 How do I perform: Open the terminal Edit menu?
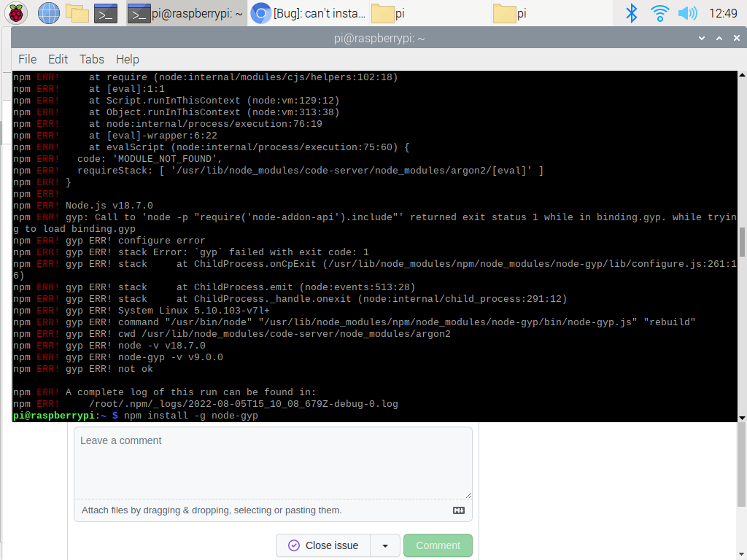(x=58, y=59)
